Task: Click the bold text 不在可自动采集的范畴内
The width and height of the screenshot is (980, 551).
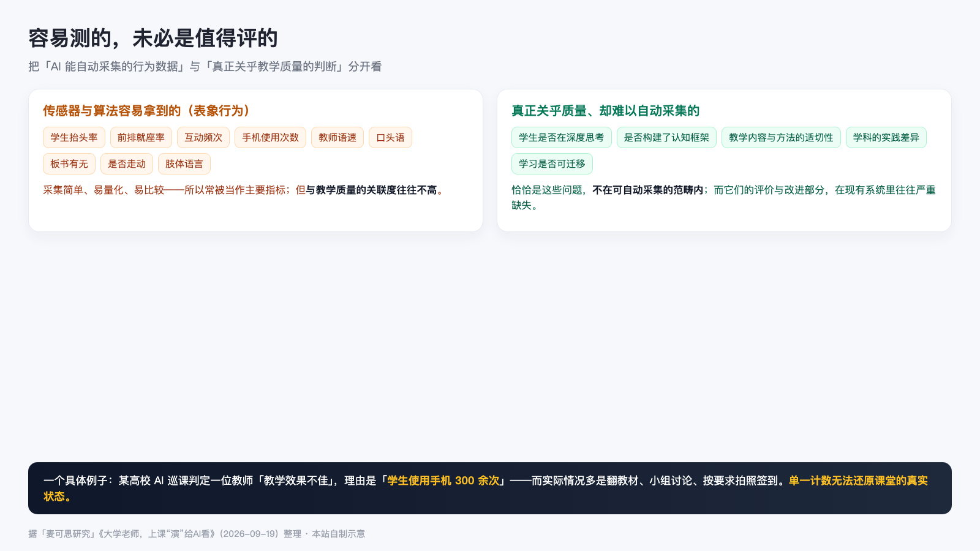Action: [x=647, y=190]
